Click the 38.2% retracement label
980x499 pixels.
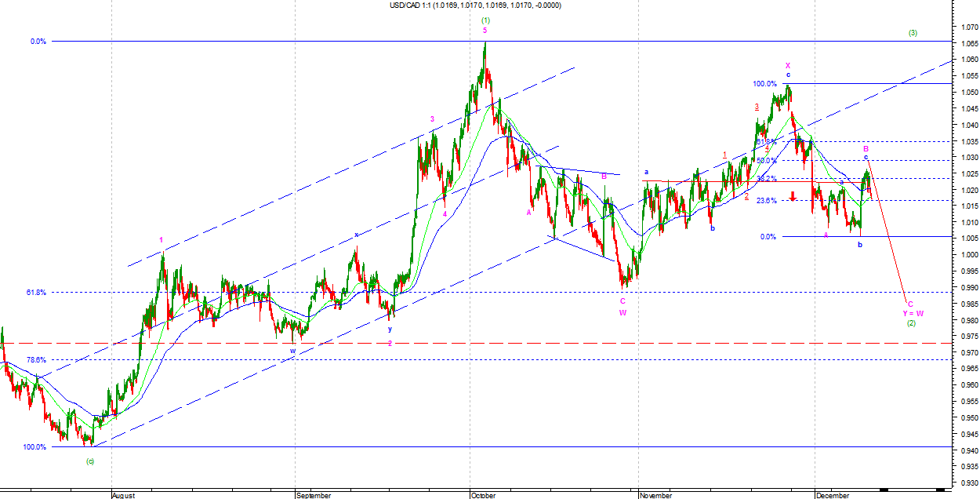click(766, 179)
